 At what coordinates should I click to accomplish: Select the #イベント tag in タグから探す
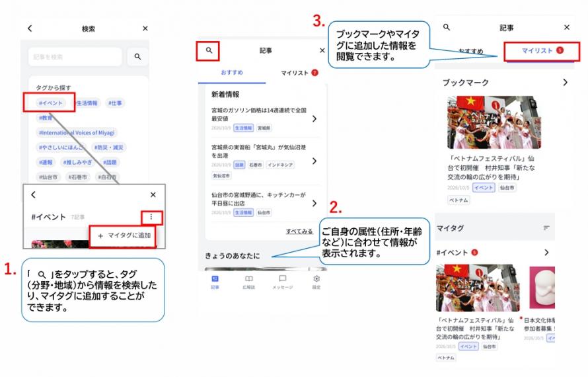tap(51, 103)
